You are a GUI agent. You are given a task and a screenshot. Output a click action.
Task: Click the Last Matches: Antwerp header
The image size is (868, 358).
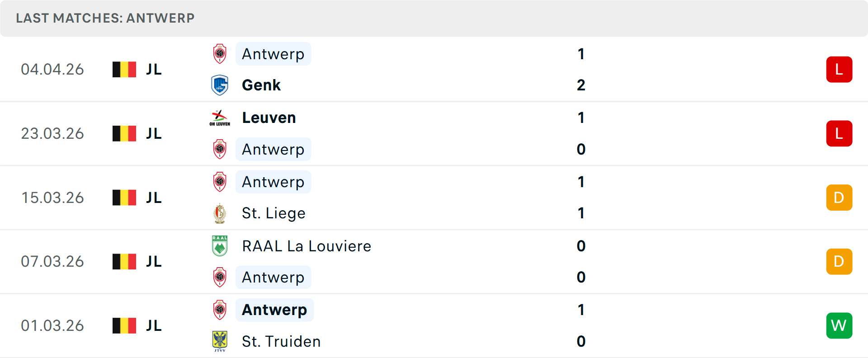coord(105,18)
